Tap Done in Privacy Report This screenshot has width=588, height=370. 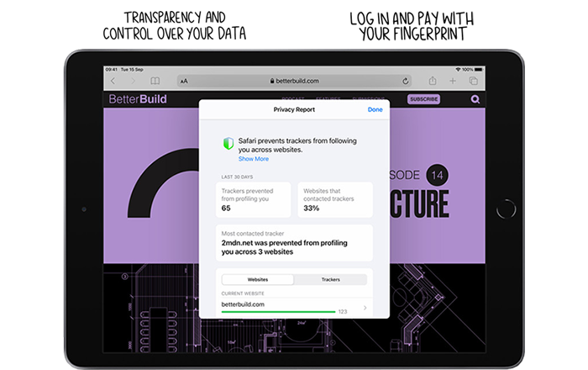375,109
